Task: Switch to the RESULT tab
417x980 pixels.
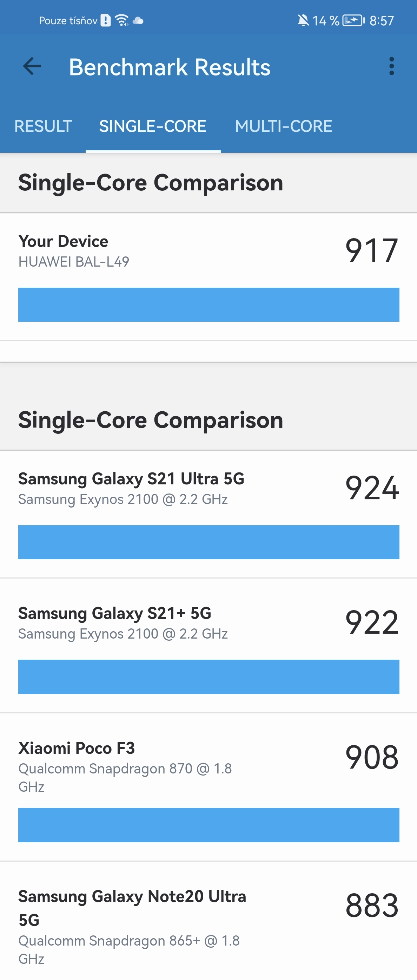Action: click(42, 126)
